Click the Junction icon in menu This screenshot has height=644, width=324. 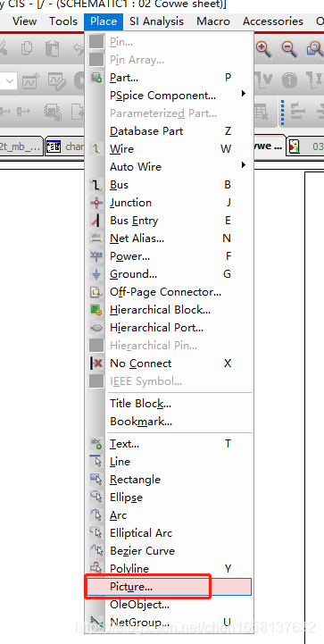click(96, 203)
